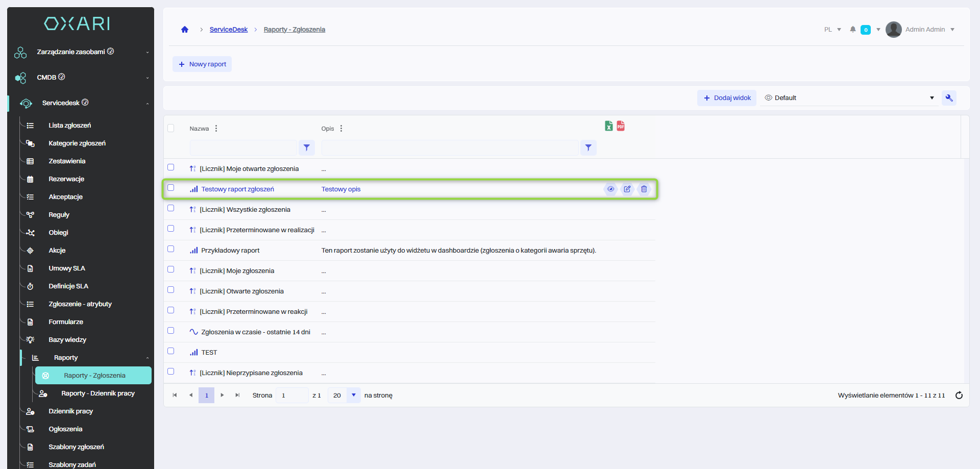Screen dimensions: 980x469
Task: Select Raporty - Dziennik pracy menu item
Action: click(98, 393)
